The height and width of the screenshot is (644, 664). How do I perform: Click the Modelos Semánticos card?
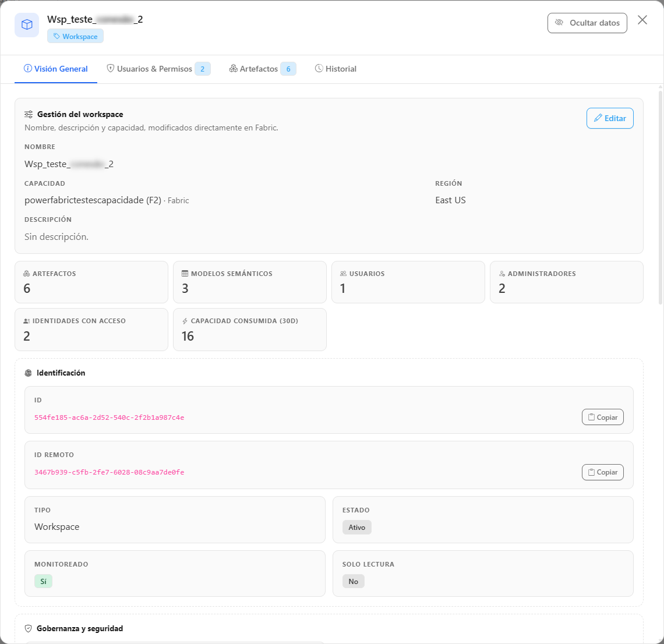pos(250,282)
